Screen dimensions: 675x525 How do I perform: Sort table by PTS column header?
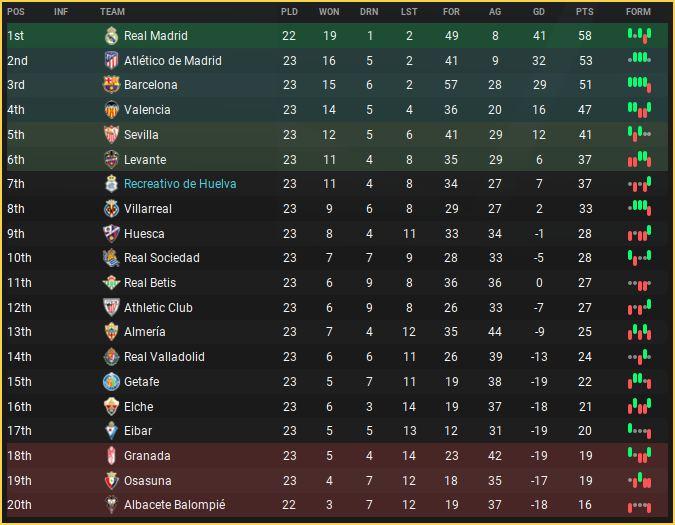[x=585, y=11]
